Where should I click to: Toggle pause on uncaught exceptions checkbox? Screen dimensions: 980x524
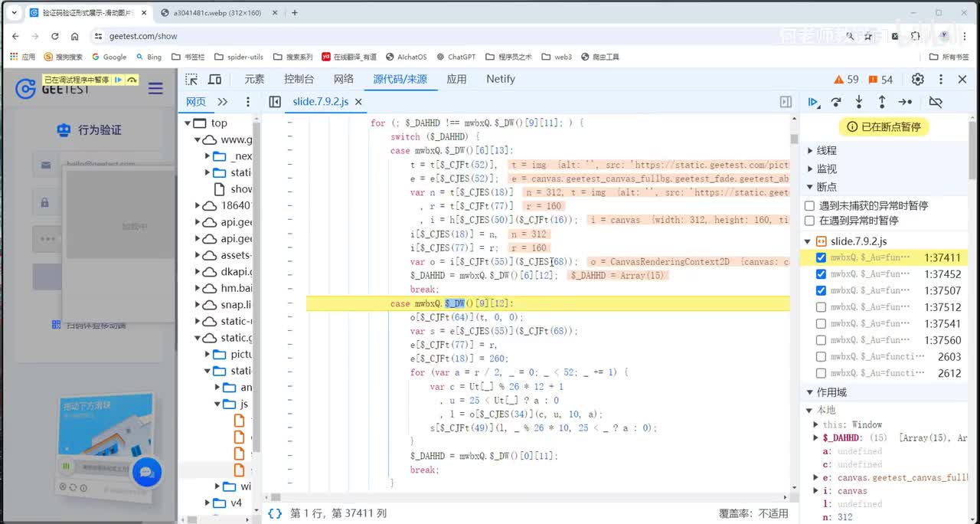pyautogui.click(x=809, y=205)
